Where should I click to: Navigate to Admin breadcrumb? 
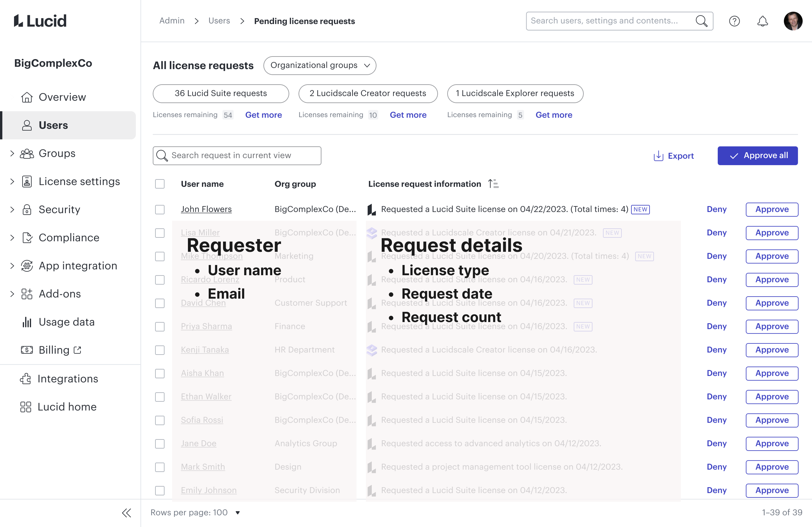pyautogui.click(x=172, y=21)
